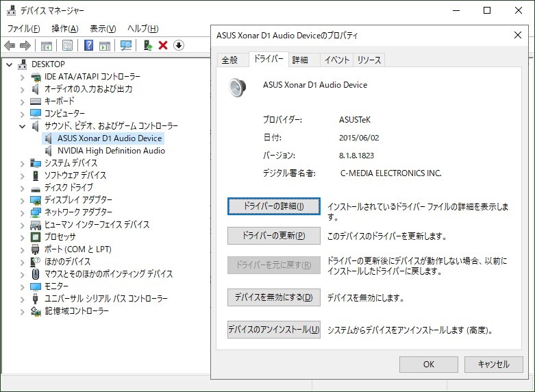Viewport: 535px width, 392px height.
Task: Click the IDE ATA/ATAPI controller icon
Action: 36,77
